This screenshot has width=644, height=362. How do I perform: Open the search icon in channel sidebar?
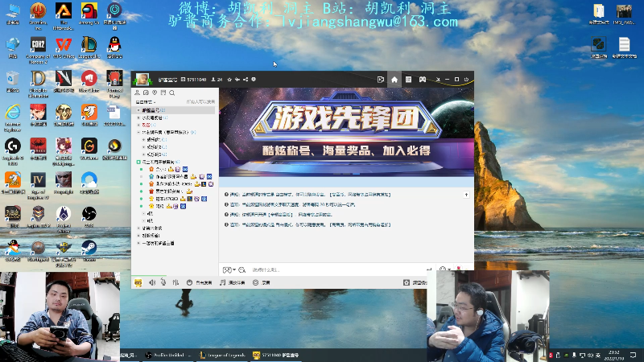click(x=172, y=93)
